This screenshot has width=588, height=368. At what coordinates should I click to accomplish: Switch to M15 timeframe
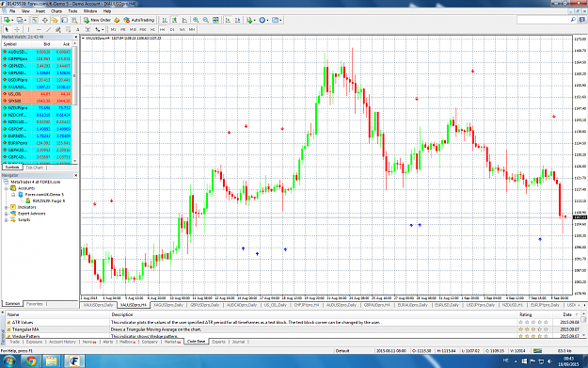pyautogui.click(x=133, y=29)
